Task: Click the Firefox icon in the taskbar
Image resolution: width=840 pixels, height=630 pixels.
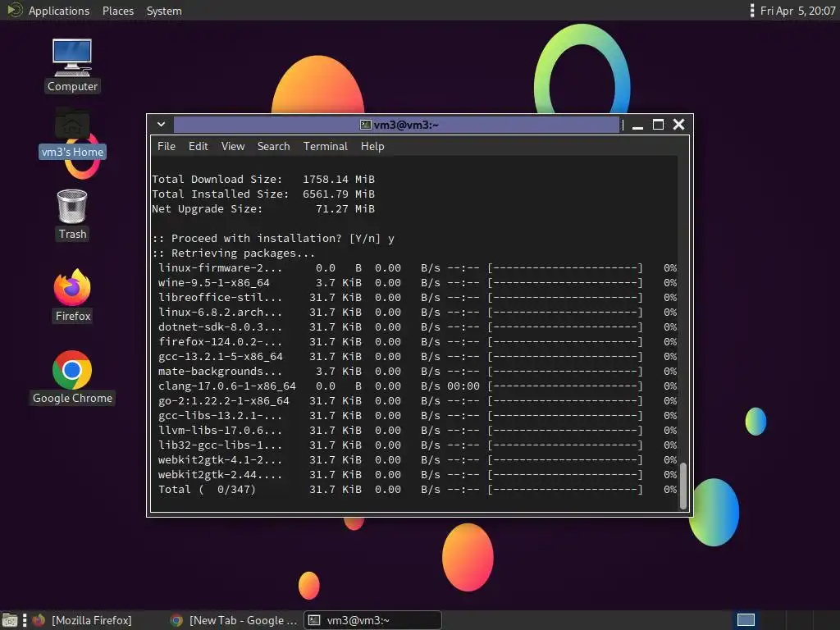Action: pyautogui.click(x=39, y=620)
